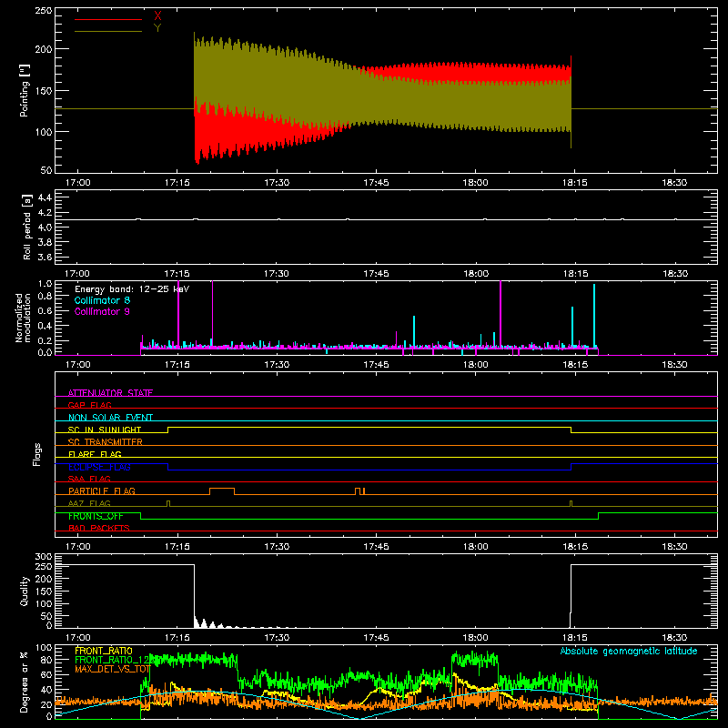This screenshot has height=728, width=728.
Task: Select the PARTICLE_FLAG label
Action: pyautogui.click(x=102, y=490)
